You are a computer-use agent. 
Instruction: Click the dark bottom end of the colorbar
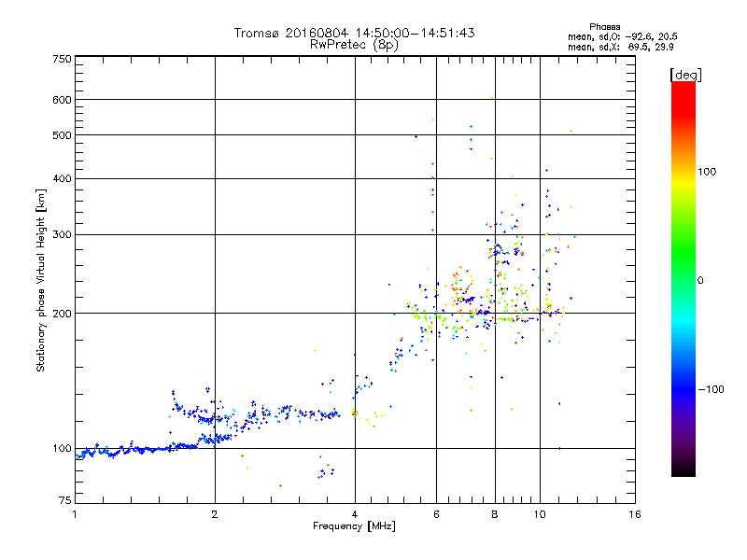[x=684, y=469]
